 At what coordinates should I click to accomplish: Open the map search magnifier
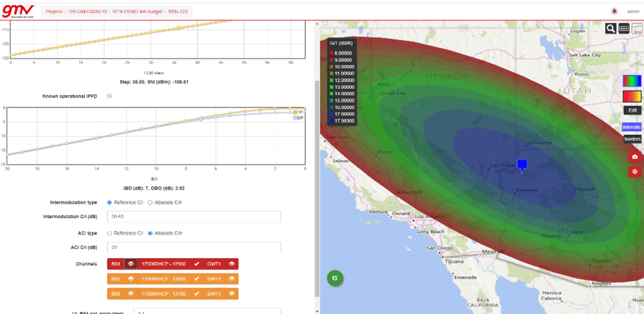(x=610, y=28)
